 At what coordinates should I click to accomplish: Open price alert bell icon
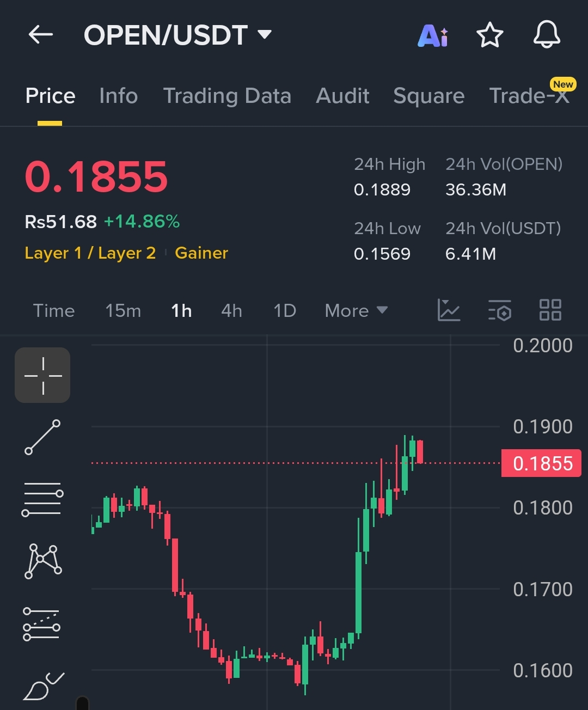click(x=547, y=35)
